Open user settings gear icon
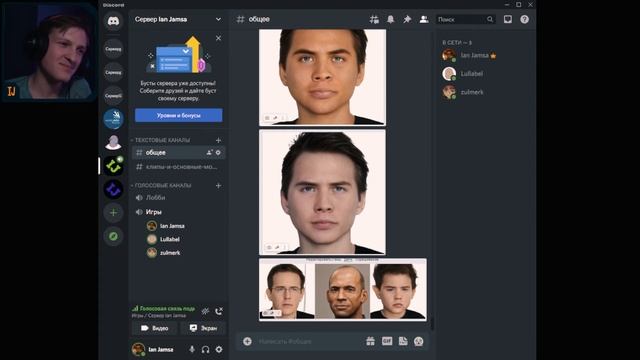640x360 pixels. 219,349
